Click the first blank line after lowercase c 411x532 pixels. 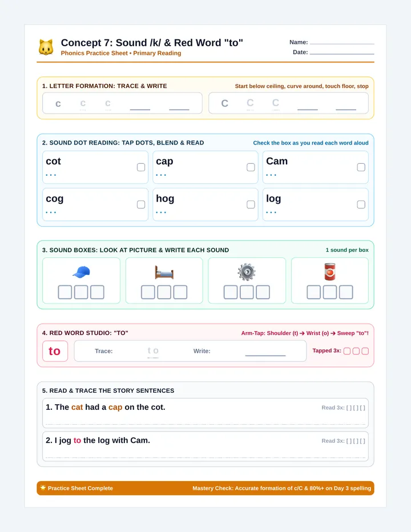140,109
